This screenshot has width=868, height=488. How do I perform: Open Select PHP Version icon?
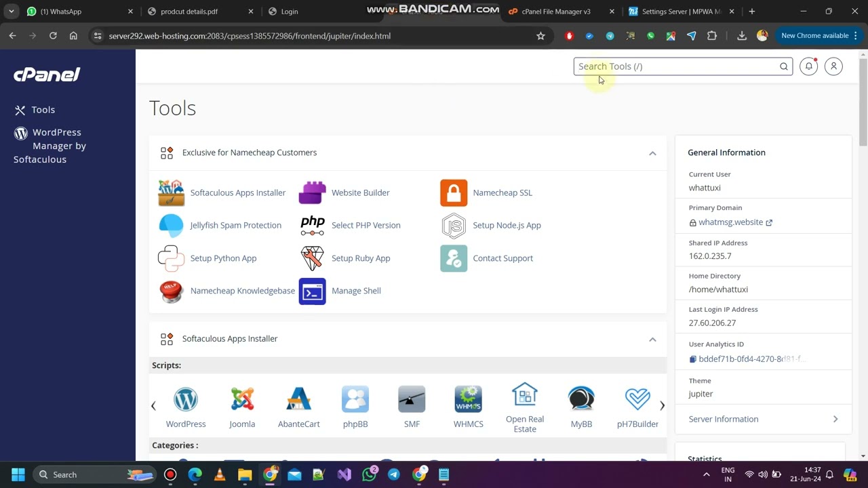312,226
